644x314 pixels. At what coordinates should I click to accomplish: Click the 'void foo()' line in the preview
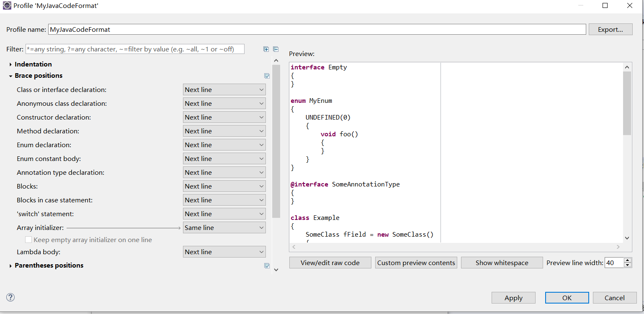coord(339,134)
